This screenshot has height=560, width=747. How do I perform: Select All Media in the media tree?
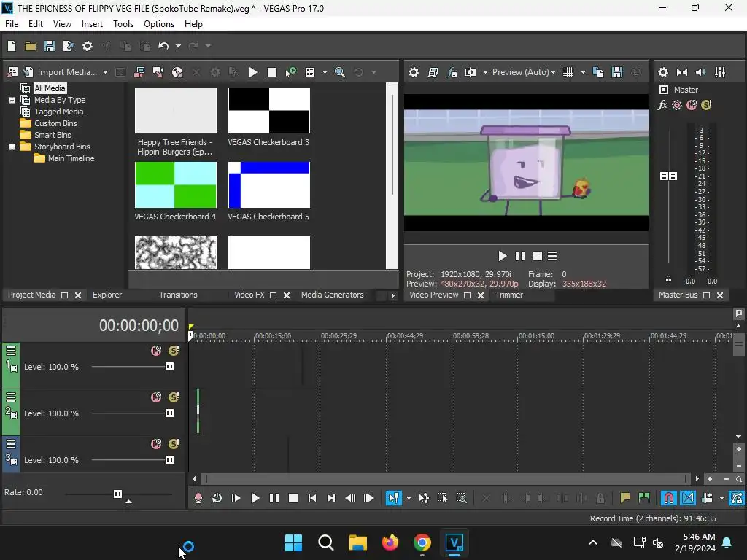pos(50,88)
